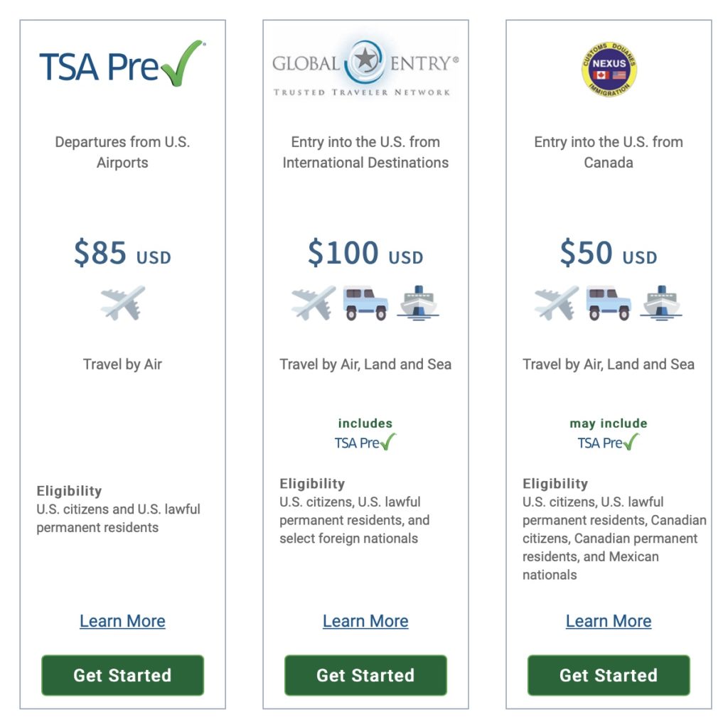728x724 pixels.
Task: Click the airplane icon in NEXUS column
Action: tap(556, 304)
